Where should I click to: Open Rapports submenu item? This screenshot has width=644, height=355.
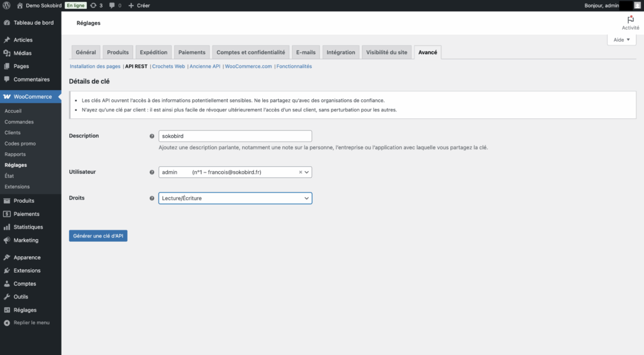coord(15,154)
